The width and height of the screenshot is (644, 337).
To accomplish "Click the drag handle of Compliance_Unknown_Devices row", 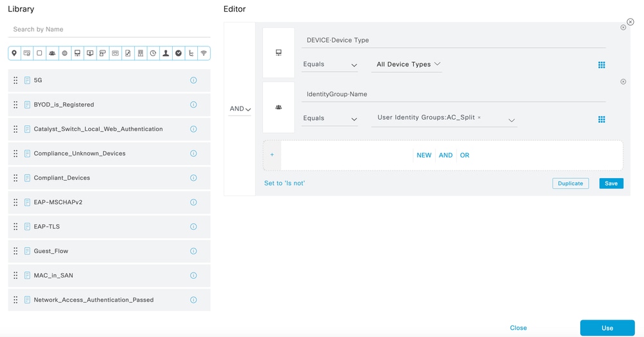I will coord(15,154).
